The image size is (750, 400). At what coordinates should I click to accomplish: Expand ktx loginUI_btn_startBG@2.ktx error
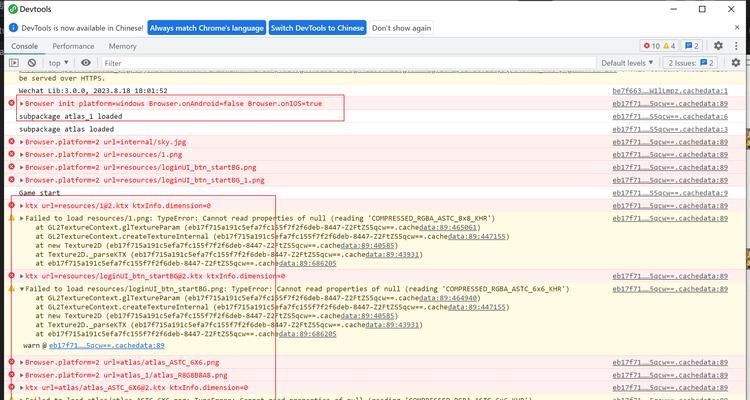[x=22, y=276]
